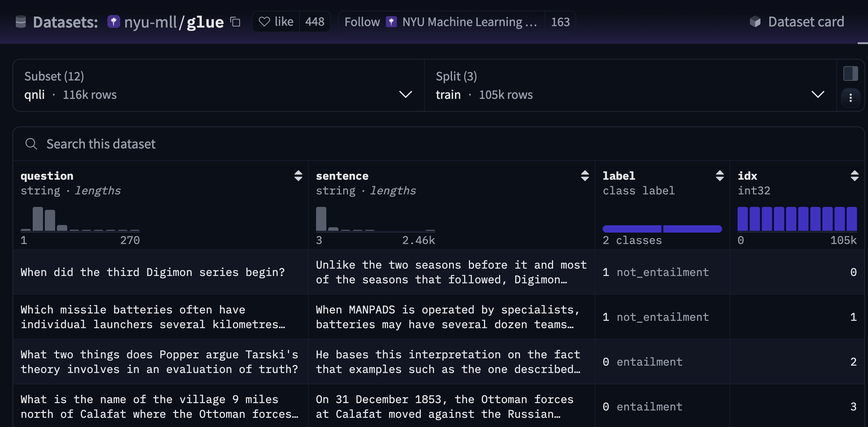Click the nyu-mll organization avatar icon
This screenshot has height=427, width=868.
(114, 22)
